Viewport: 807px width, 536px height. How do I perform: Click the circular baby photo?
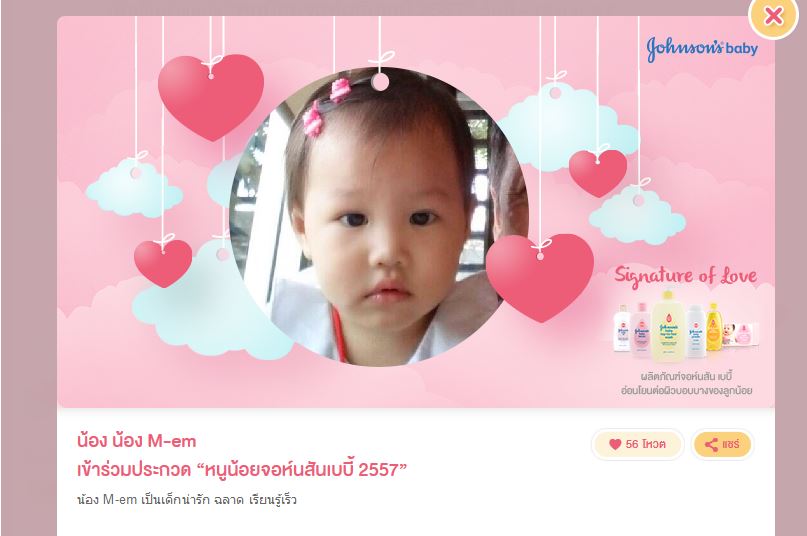coord(379,217)
